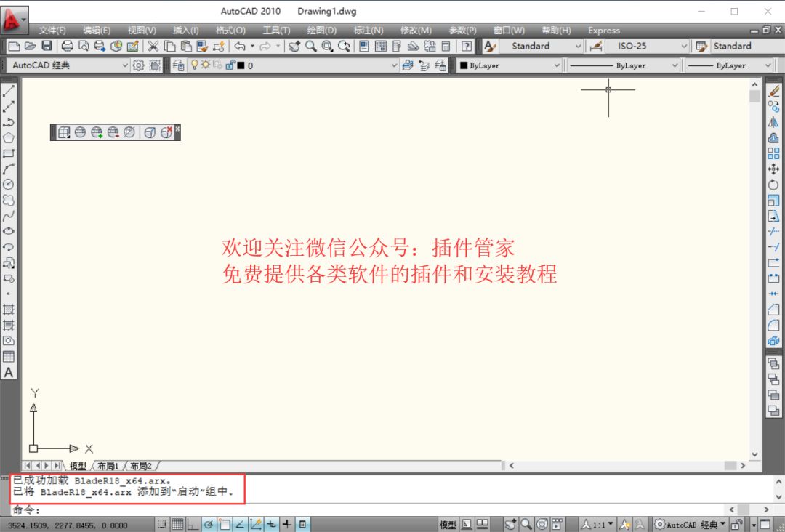
Task: Select the Rectangle draw tool
Action: coord(9,153)
